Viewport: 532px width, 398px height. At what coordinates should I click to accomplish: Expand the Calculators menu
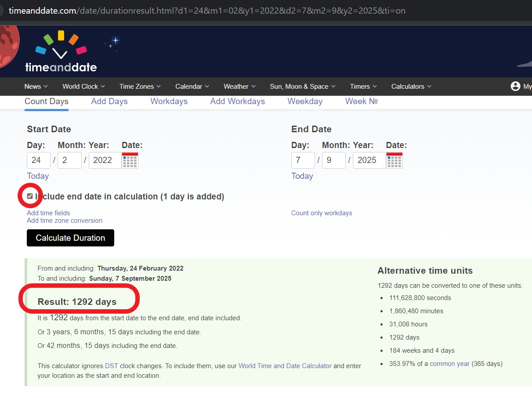[x=411, y=87]
